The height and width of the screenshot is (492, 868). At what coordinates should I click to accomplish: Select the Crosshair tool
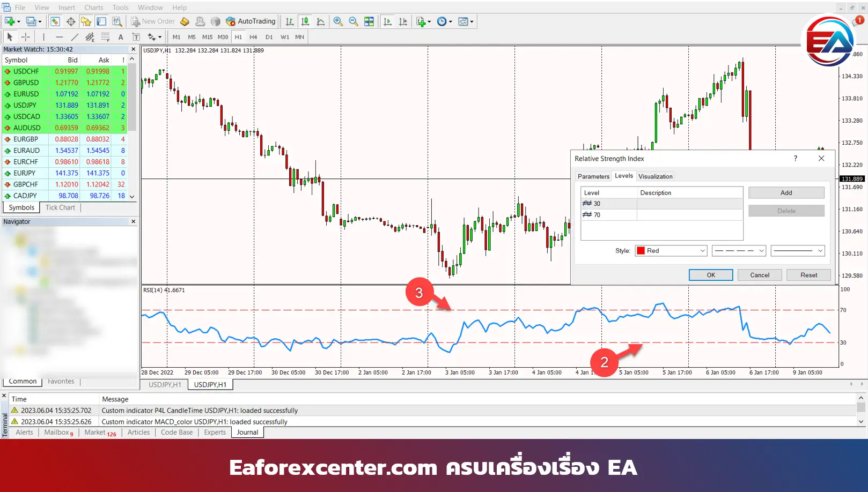click(x=25, y=37)
